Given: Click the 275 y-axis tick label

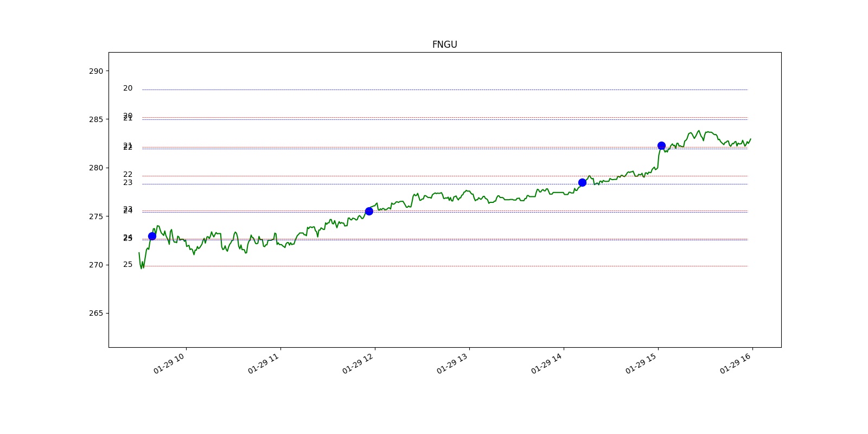Looking at the screenshot, I should pyautogui.click(x=96, y=216).
